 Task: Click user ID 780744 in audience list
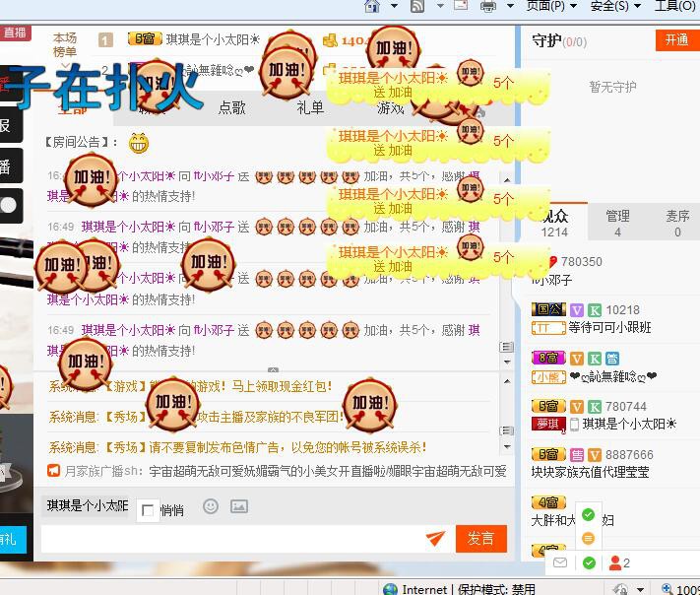point(626,406)
